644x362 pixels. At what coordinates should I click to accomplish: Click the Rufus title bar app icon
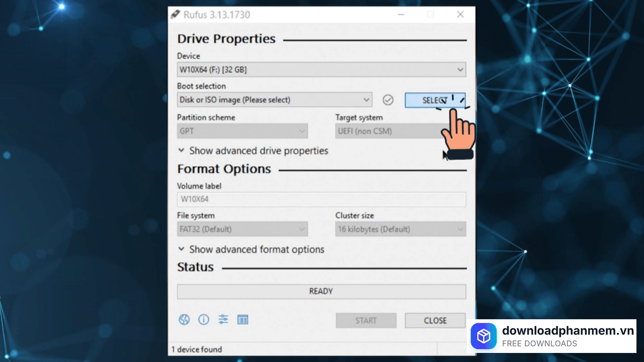click(175, 14)
